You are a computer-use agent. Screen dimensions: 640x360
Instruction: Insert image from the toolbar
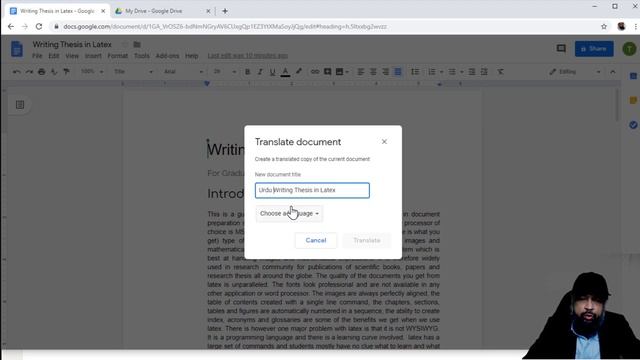pyautogui.click(x=339, y=72)
